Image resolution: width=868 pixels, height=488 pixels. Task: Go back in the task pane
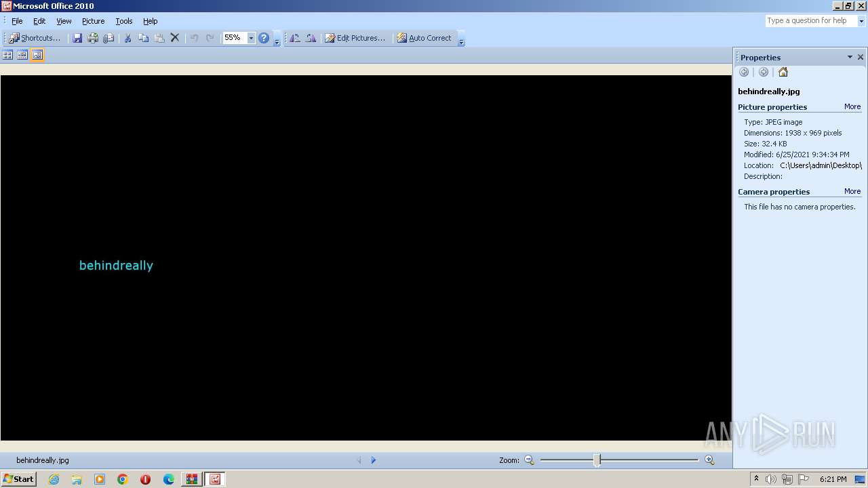tap(744, 72)
